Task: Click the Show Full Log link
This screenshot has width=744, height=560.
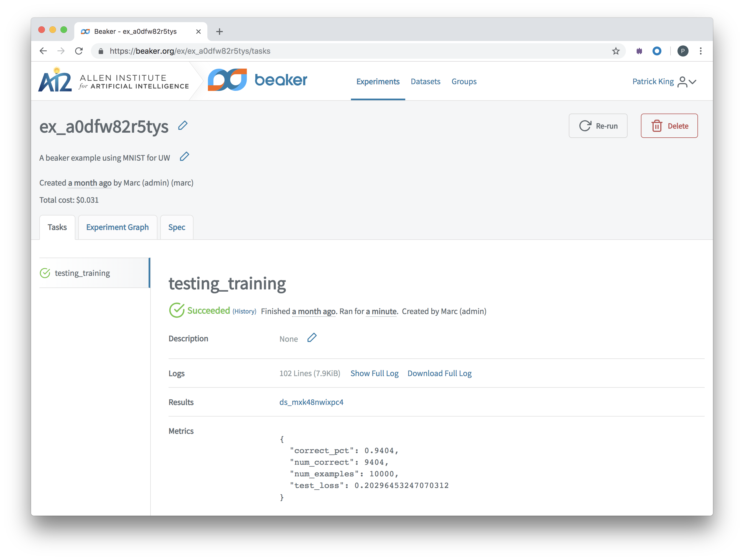Action: [x=374, y=373]
